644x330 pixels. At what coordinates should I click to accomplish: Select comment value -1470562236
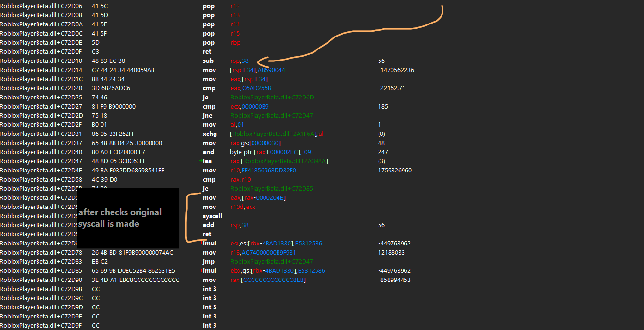click(396, 70)
